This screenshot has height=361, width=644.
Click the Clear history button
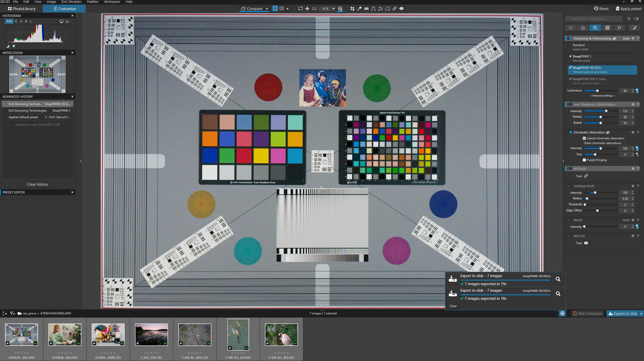(x=37, y=184)
